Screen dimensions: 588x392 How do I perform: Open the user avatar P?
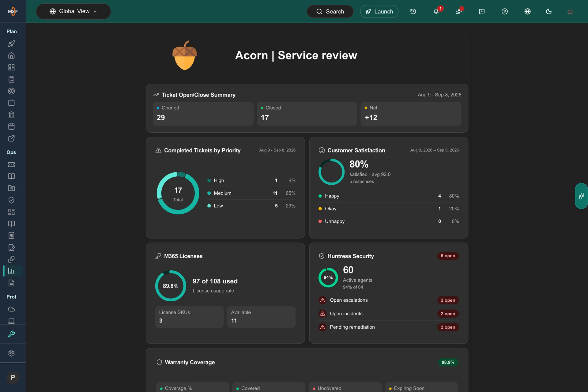pyautogui.click(x=13, y=378)
